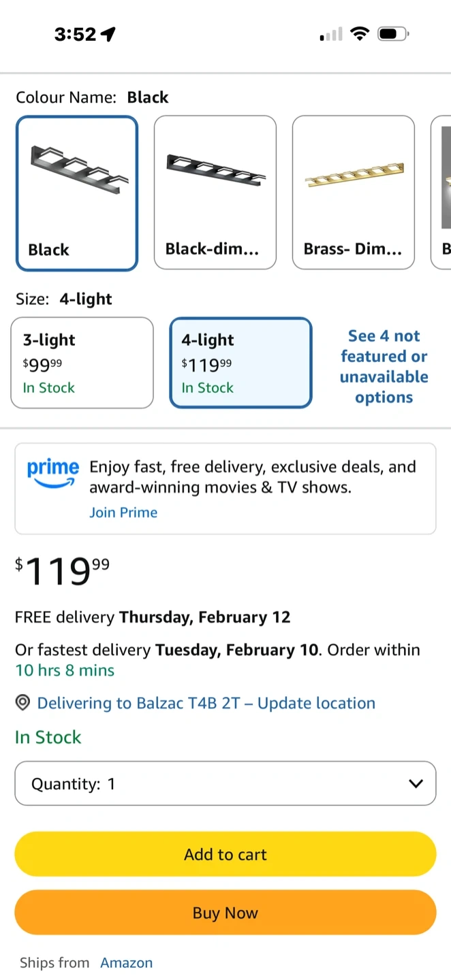Select the Black colour swatch
This screenshot has height=980, width=451.
click(77, 193)
